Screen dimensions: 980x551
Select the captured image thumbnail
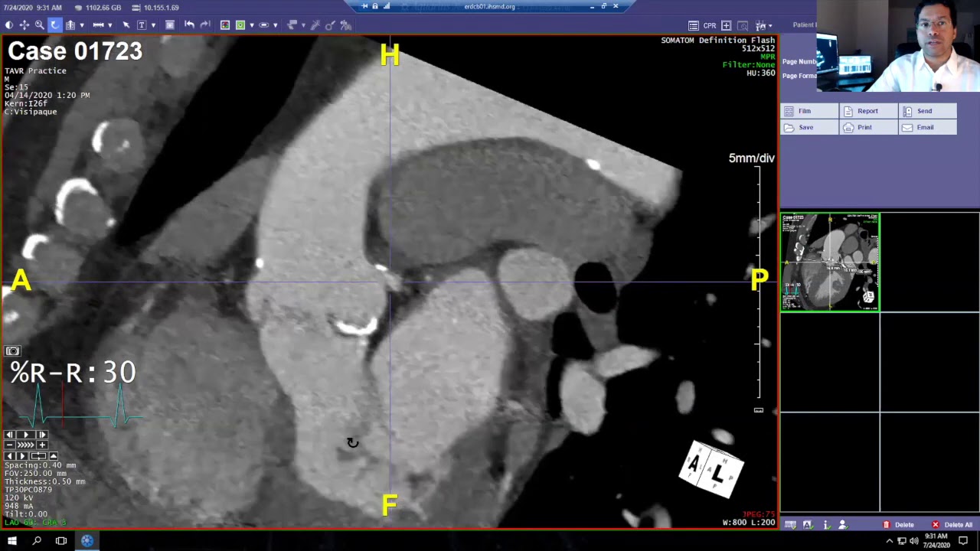click(830, 262)
